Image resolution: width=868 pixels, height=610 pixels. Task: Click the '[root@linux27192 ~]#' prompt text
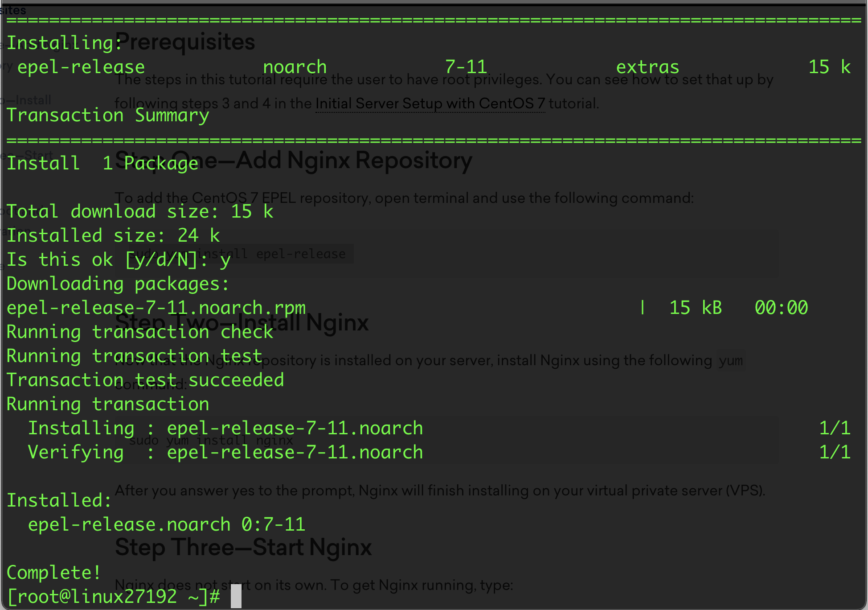pyautogui.click(x=114, y=597)
